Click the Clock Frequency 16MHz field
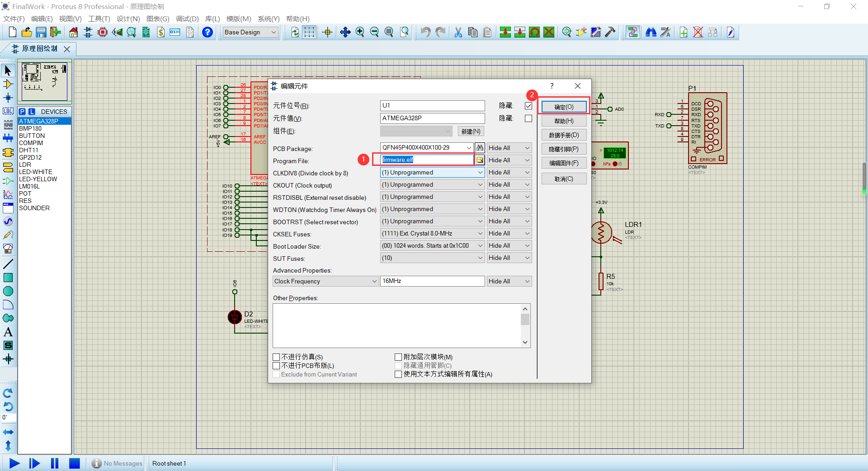Screen dimensions: 868x471 (x=433, y=281)
